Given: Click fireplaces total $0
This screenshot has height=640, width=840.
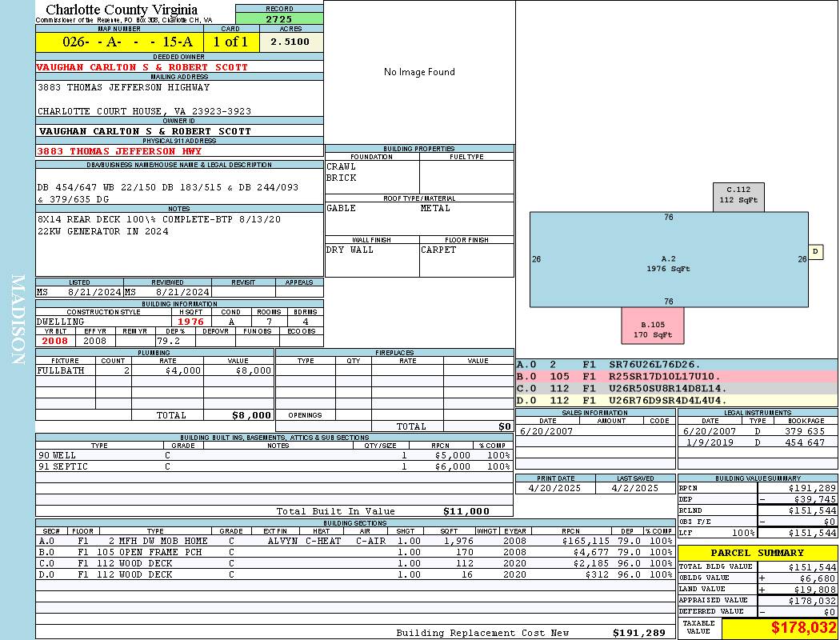Looking at the screenshot, I should click(x=505, y=427).
